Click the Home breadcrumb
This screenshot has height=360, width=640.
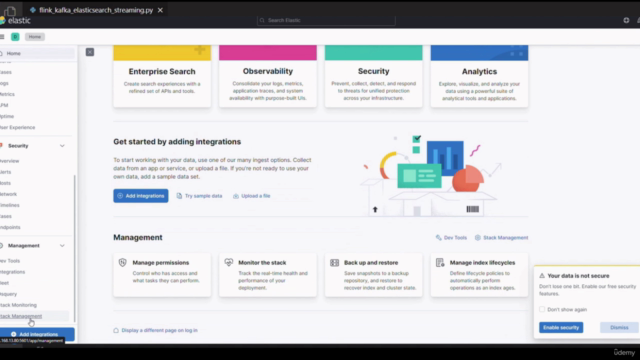pos(35,37)
